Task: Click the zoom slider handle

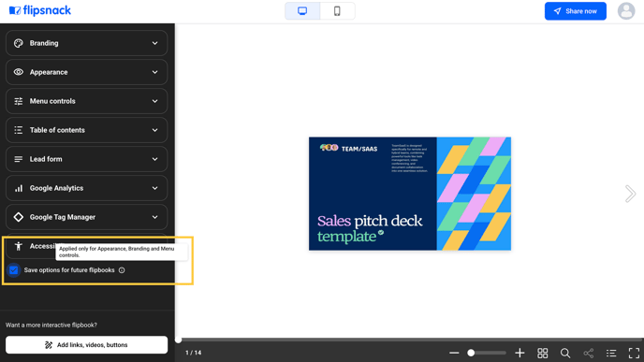Action: point(471,353)
